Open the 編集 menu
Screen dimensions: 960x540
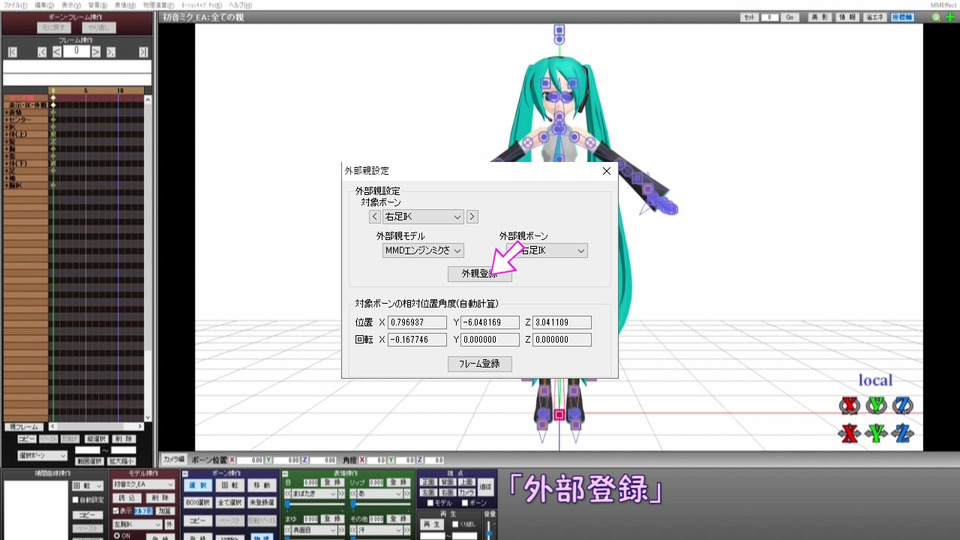44,4
